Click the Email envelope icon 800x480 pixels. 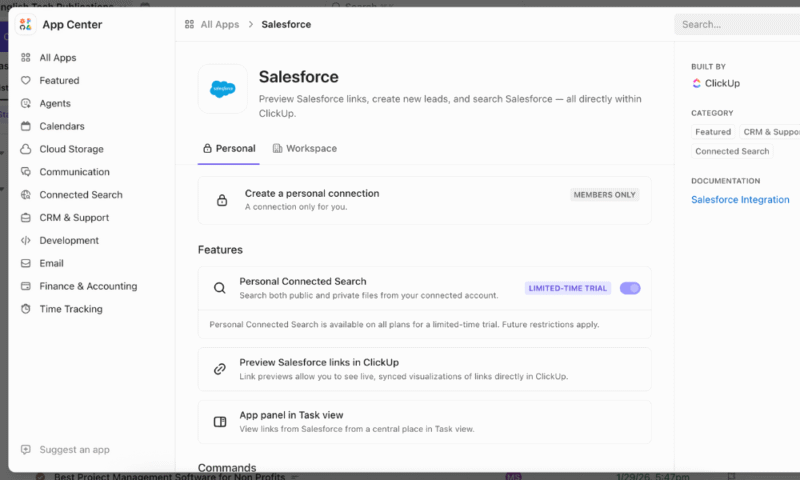point(26,263)
